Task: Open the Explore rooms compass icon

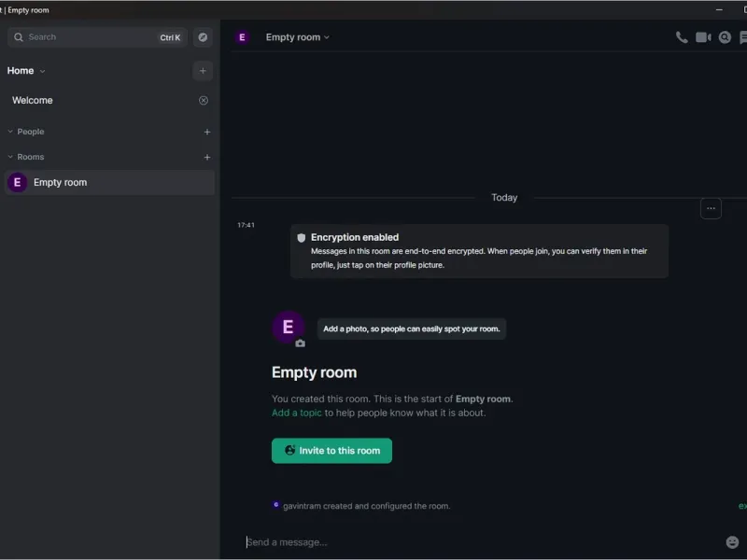Action: click(x=203, y=37)
